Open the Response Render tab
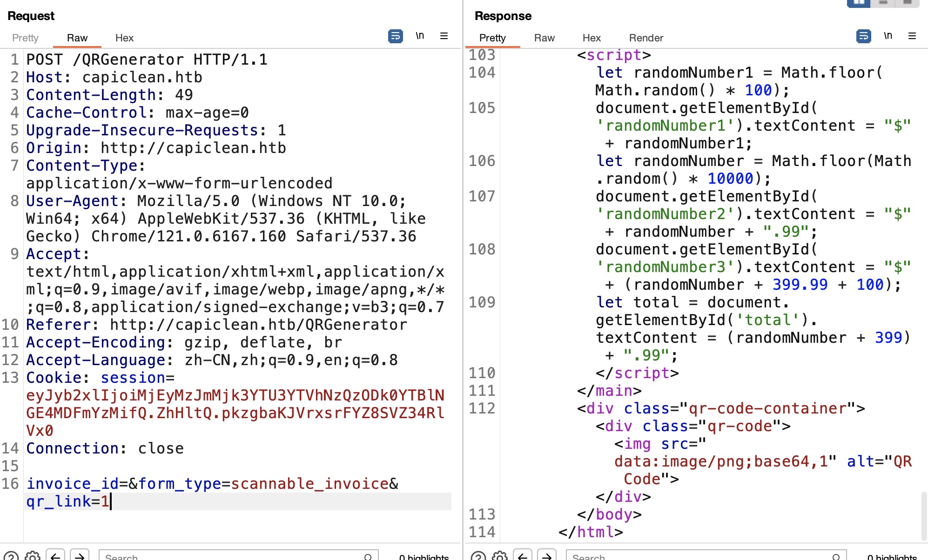 646,38
